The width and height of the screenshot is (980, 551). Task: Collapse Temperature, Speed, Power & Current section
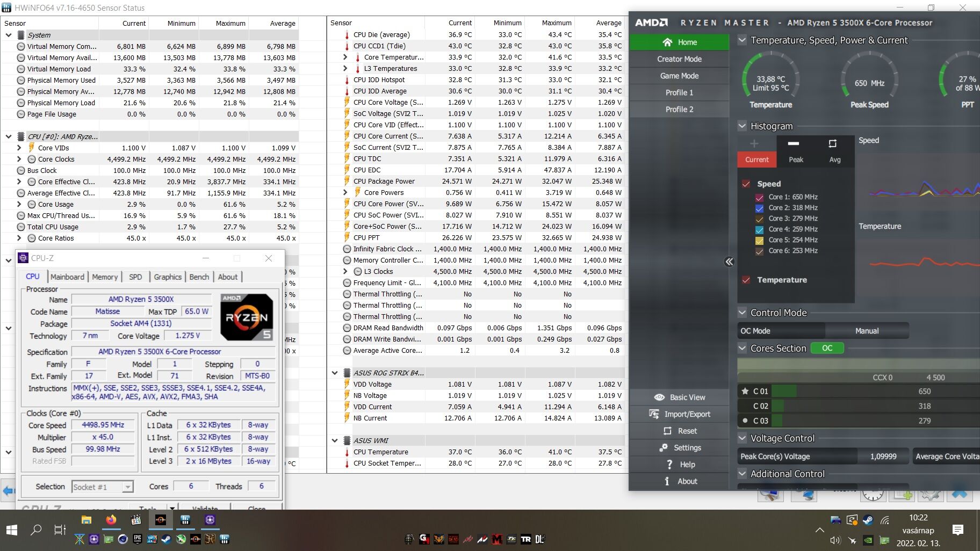742,40
